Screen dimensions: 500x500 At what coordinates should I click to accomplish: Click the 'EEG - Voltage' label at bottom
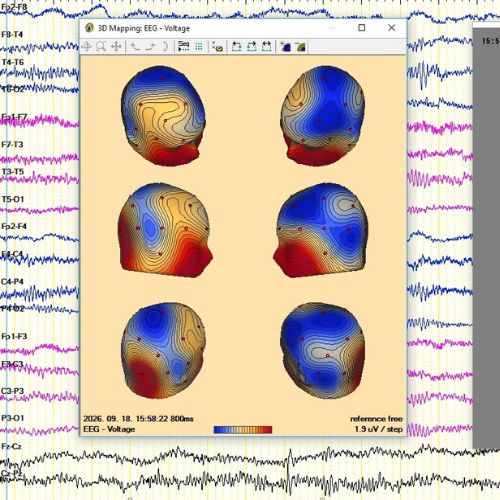point(109,429)
